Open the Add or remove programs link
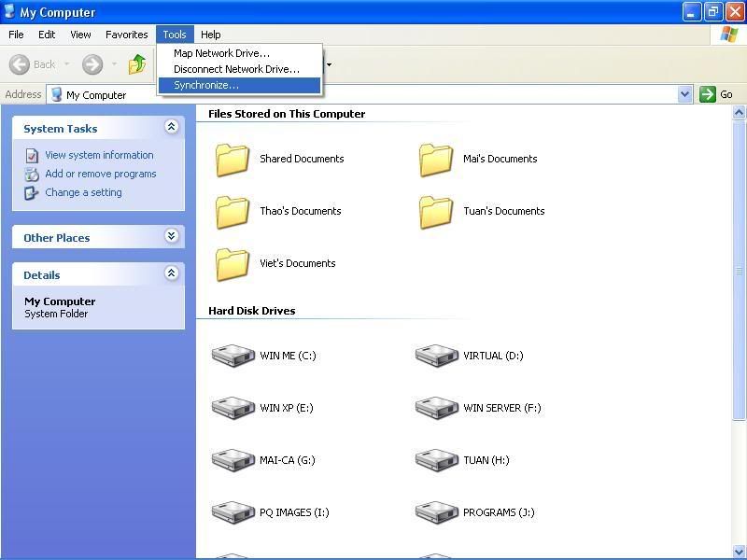Viewport: 747px width, 560px height. 101,174
